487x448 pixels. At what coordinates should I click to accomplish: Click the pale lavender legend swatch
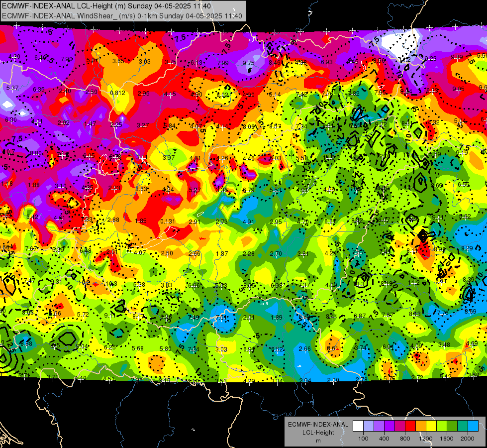click(369, 426)
